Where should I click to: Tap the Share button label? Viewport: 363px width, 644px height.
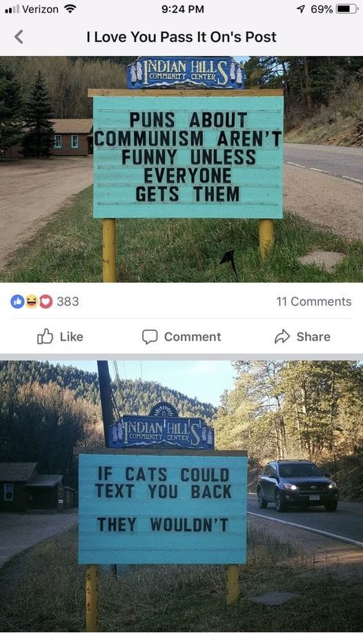[x=313, y=336]
